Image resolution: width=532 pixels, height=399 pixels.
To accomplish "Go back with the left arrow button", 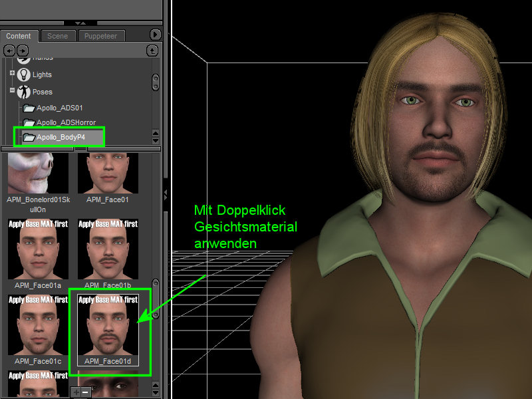I will tap(9, 51).
